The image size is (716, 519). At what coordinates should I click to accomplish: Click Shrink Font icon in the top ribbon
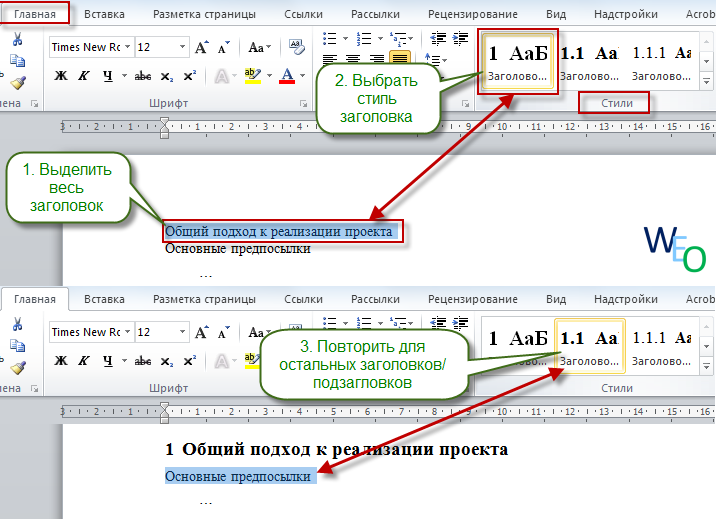coord(223,47)
